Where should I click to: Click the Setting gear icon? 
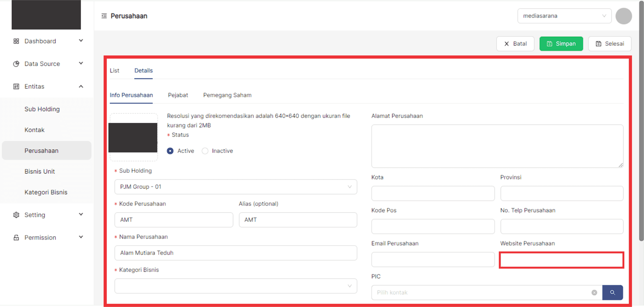click(x=16, y=215)
